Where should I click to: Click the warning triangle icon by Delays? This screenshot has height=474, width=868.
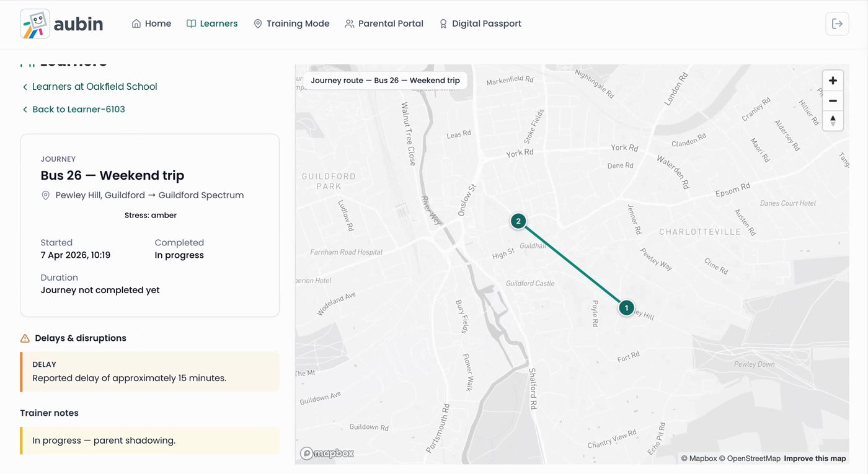[x=25, y=338]
